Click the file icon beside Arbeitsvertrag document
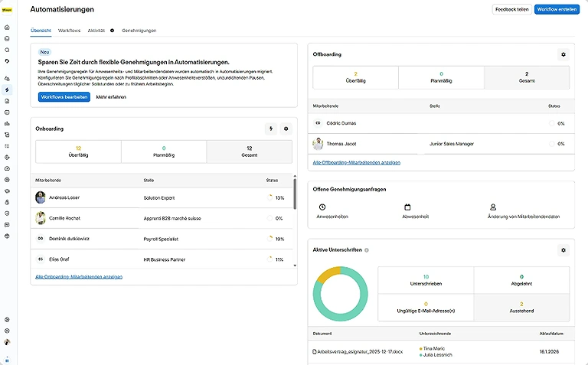Screen dimensions: 588x365 coord(314,351)
